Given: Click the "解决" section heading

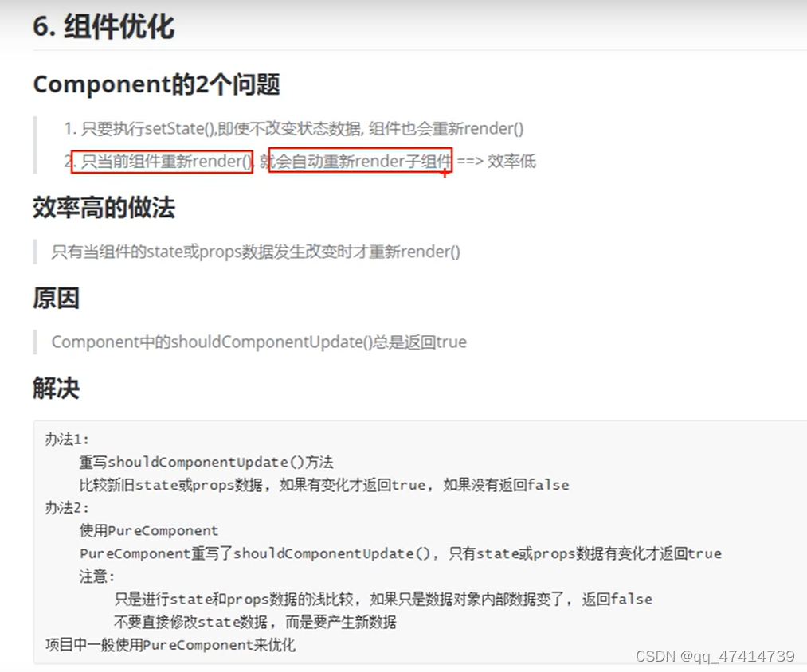Looking at the screenshot, I should tap(57, 389).
